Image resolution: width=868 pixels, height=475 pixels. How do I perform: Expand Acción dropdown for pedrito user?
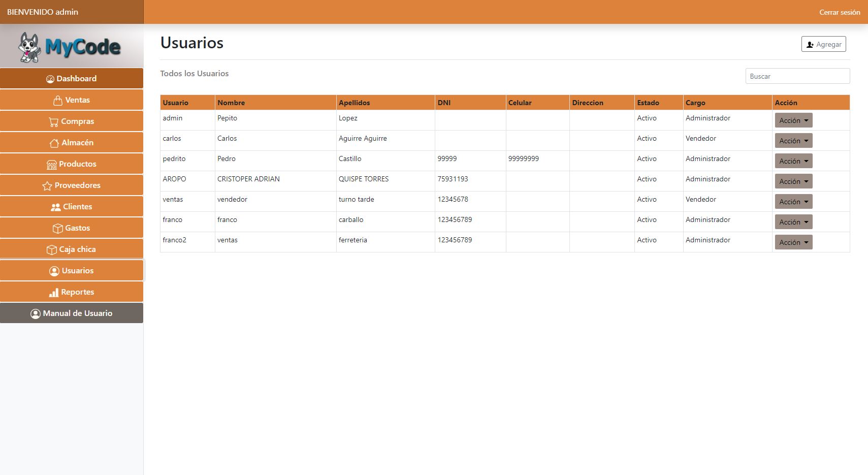click(x=793, y=161)
